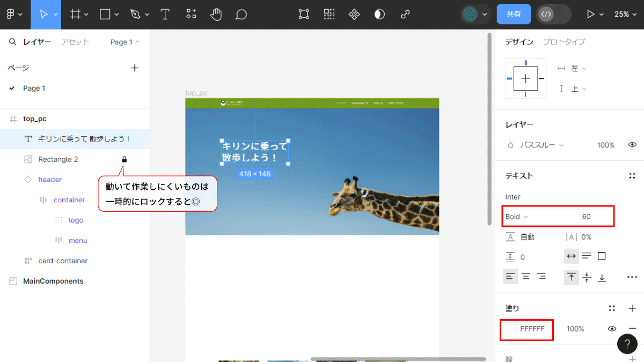Click the blue 共有 share button
Image resolution: width=644 pixels, height=362 pixels.
[514, 14]
